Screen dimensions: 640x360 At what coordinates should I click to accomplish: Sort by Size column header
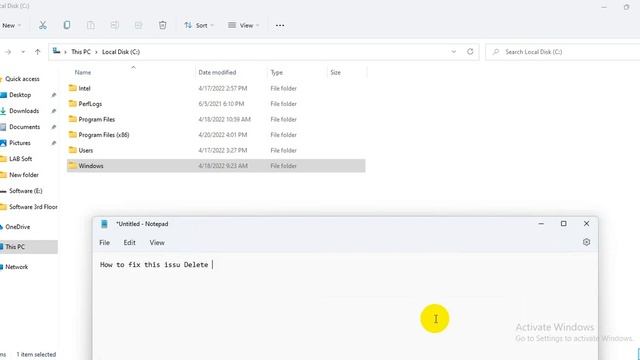(x=336, y=72)
